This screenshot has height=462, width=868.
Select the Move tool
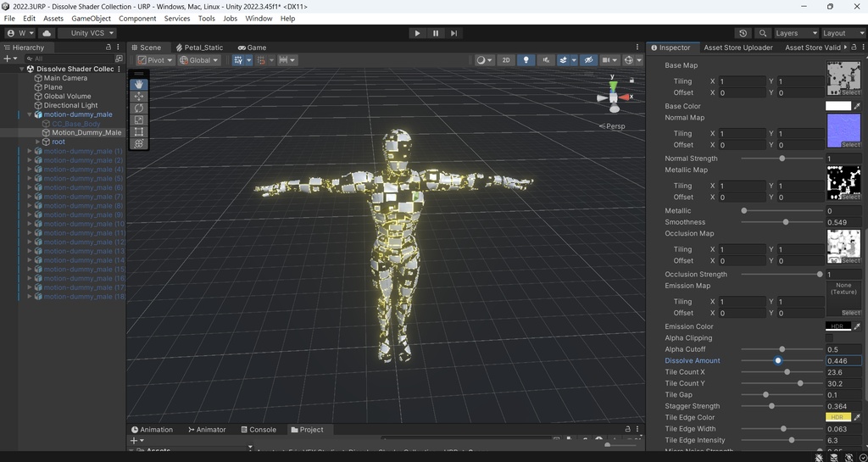(x=138, y=97)
